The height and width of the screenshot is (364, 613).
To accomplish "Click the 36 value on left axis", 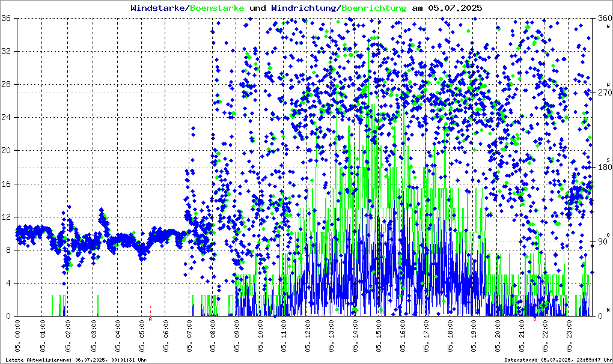I will pos(7,19).
